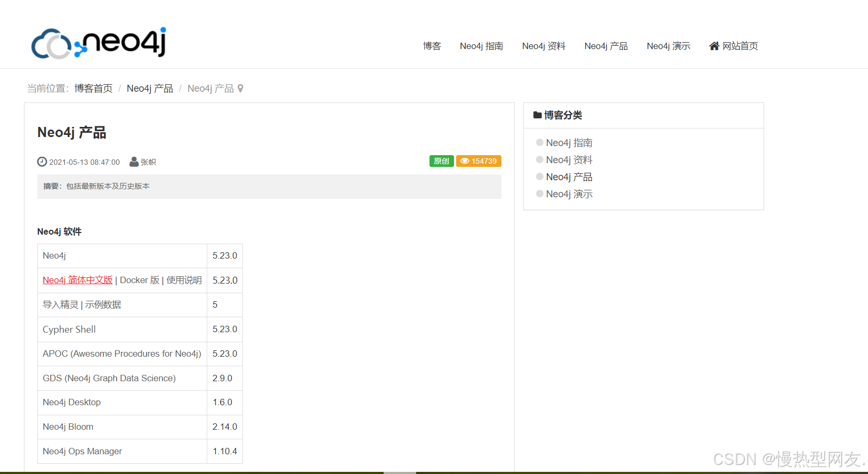Click the author name 张帜

148,162
